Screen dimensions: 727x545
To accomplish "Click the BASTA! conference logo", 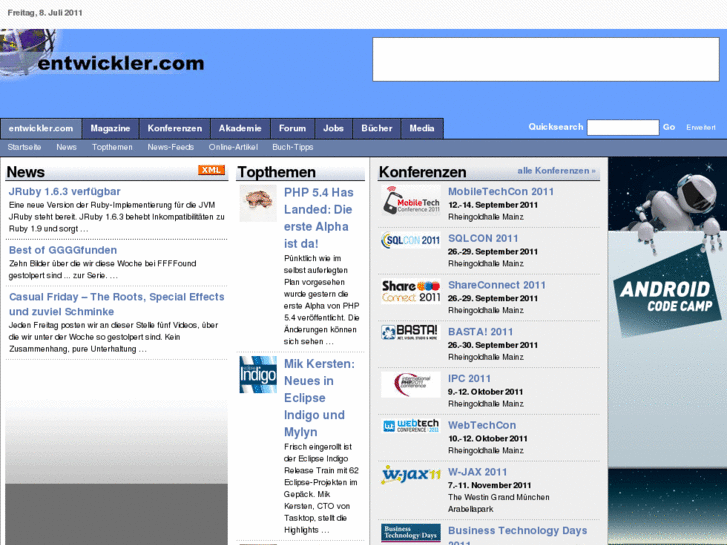I will coord(409,332).
